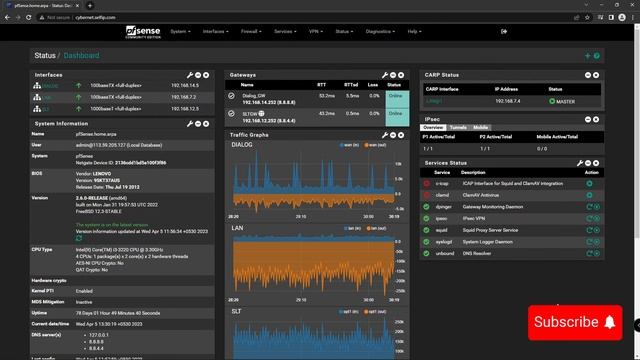
Task: Open System Information widget wrench settings
Action: click(x=190, y=124)
